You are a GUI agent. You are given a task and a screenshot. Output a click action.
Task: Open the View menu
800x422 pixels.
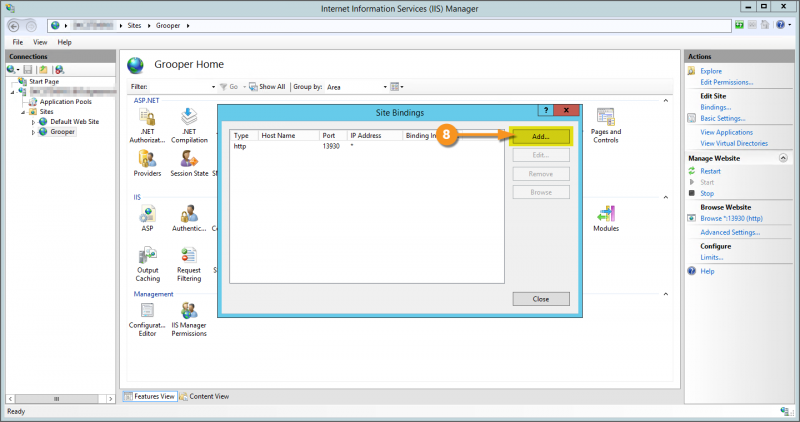[40, 42]
